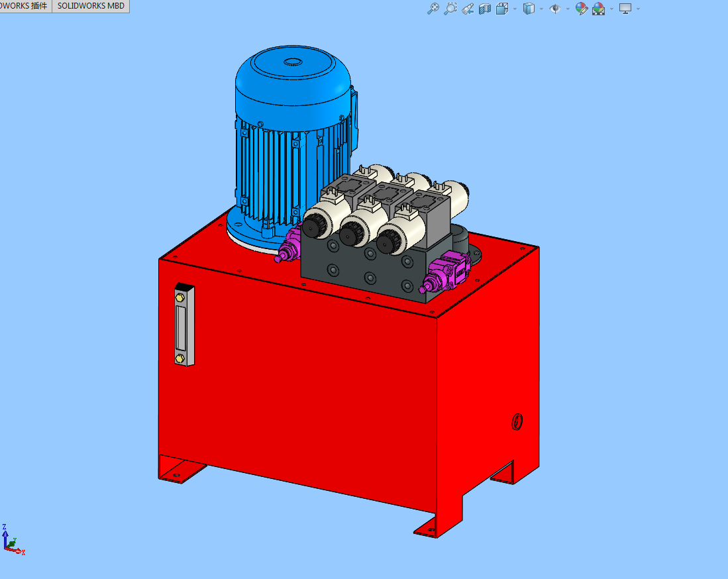Click the Display Style cube icon
Screen dimensions: 728x579
[x=528, y=9]
